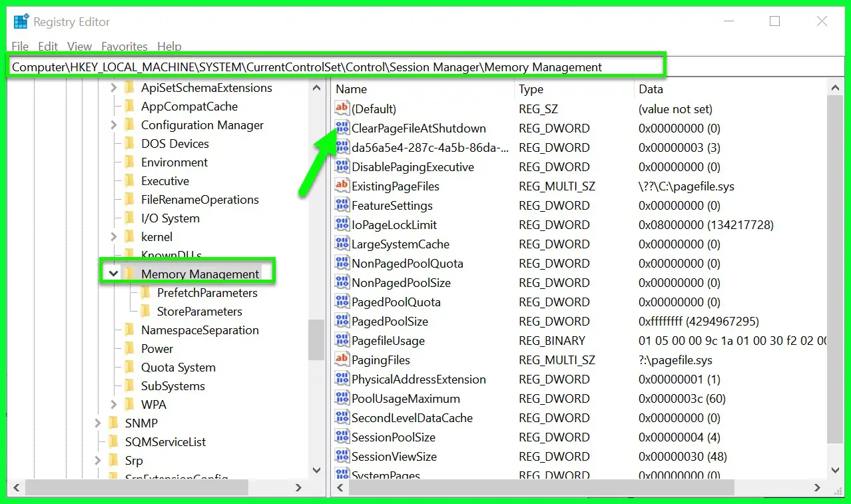This screenshot has width=851, height=504.
Task: Click the REG_BINARY type cell
Action: pyautogui.click(x=552, y=341)
